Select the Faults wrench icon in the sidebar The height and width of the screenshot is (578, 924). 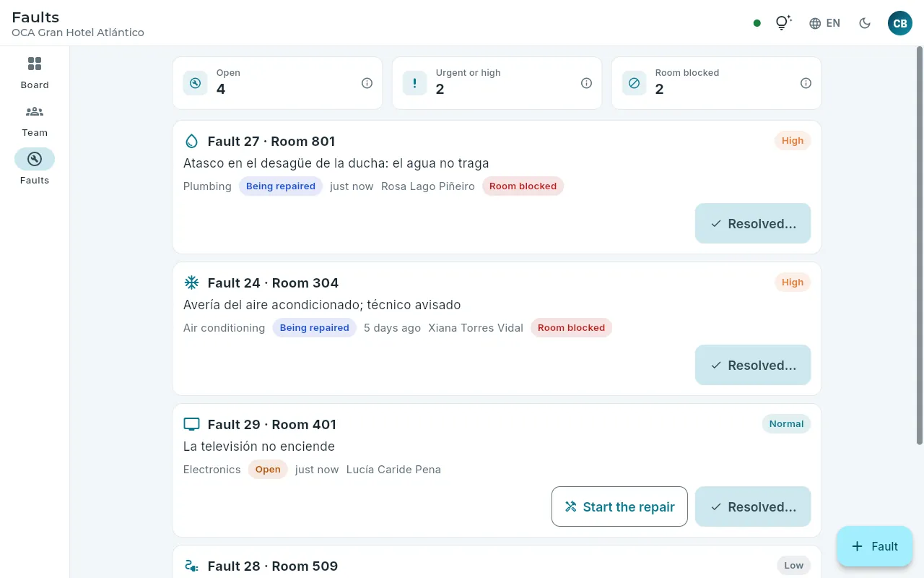(x=35, y=159)
